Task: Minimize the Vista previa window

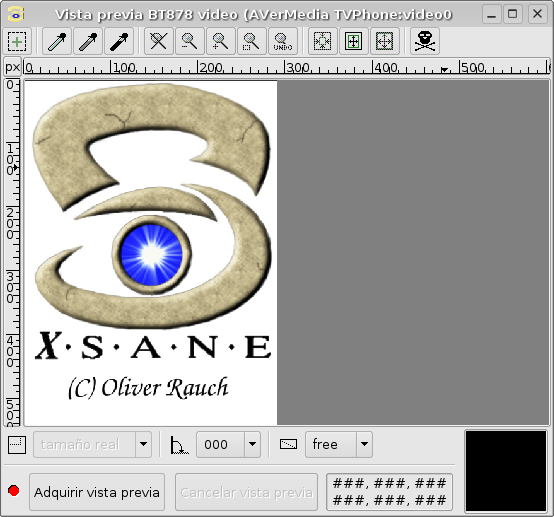Action: [x=491, y=14]
